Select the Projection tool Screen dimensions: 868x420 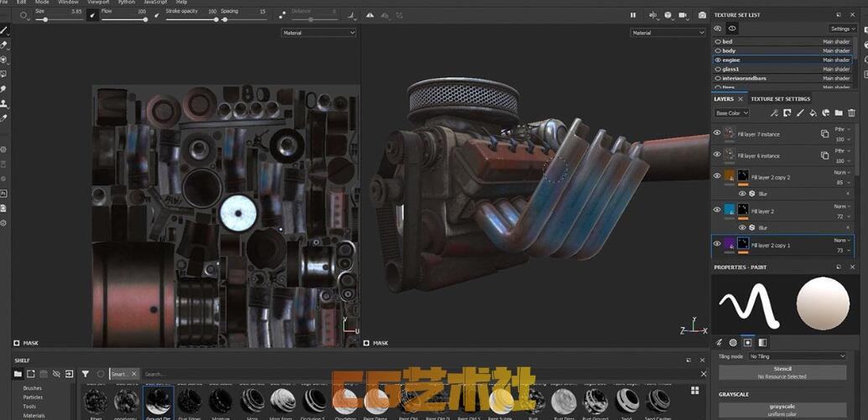click(4, 60)
